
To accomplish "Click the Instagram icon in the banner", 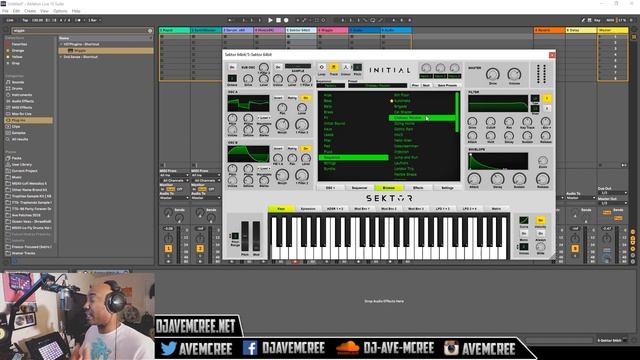I will pyautogui.click(x=451, y=348).
